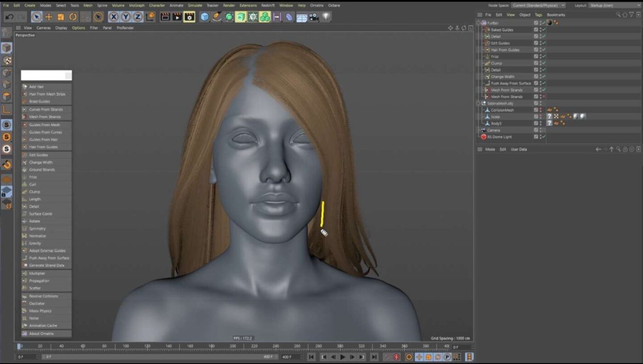643x364 pixels.
Task: Open Node Space dropdown
Action: (538, 6)
